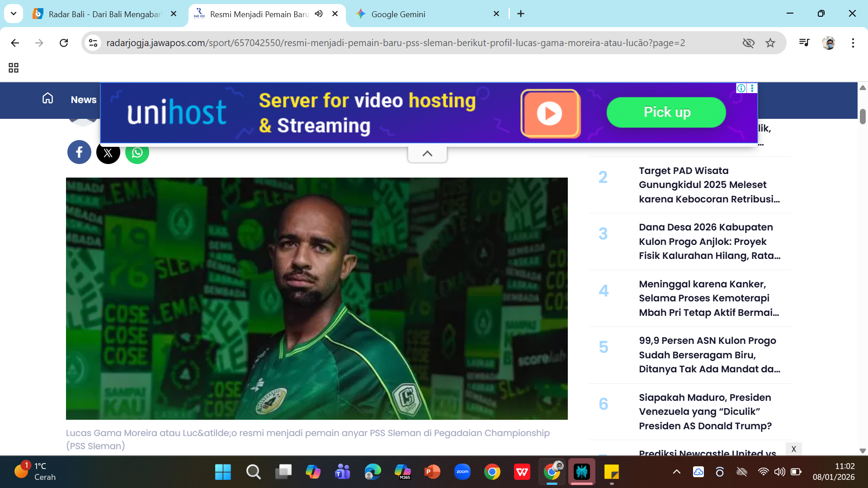The height and width of the screenshot is (488, 868).
Task: Mute audio on Resmi Menjadi Pemain tab
Action: pyautogui.click(x=319, y=14)
